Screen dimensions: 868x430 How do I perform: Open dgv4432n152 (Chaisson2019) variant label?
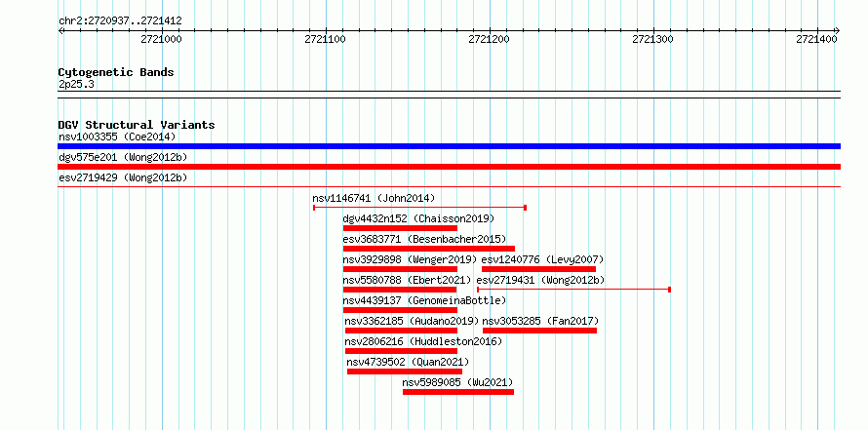pos(418,218)
